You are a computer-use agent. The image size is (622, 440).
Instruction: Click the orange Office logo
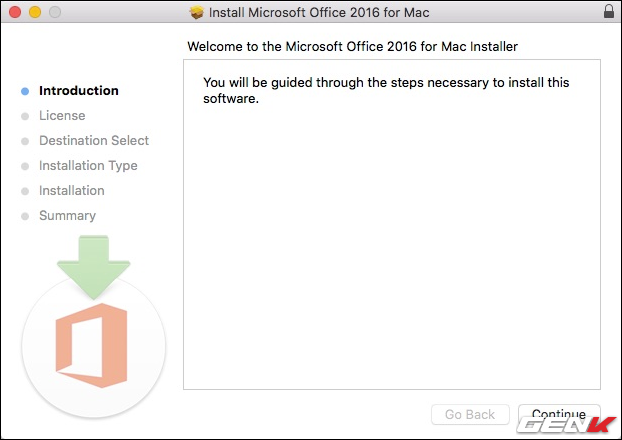click(92, 345)
